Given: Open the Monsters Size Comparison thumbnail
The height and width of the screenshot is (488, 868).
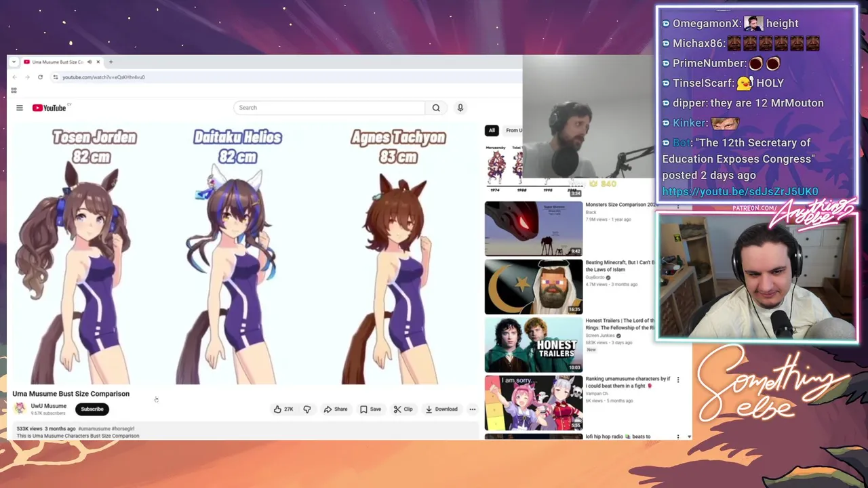Looking at the screenshot, I should click(534, 228).
